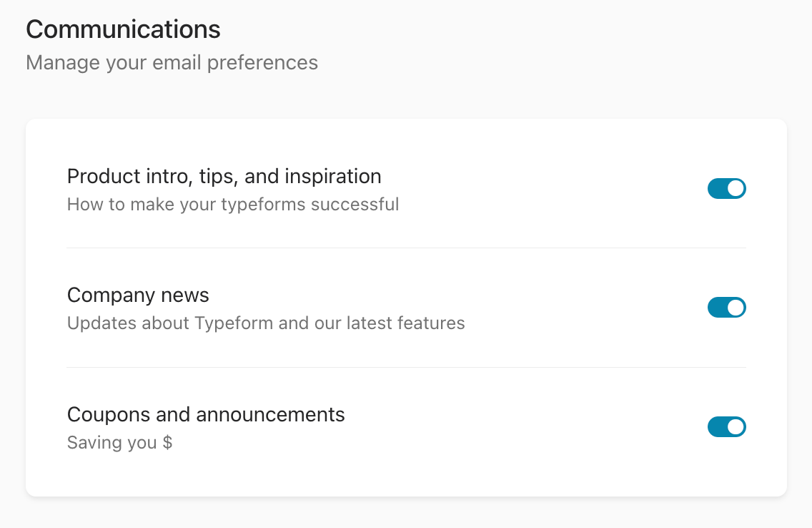Viewport: 812px width, 528px height.
Task: Turn off the Company news toggle
Action: tap(726, 308)
